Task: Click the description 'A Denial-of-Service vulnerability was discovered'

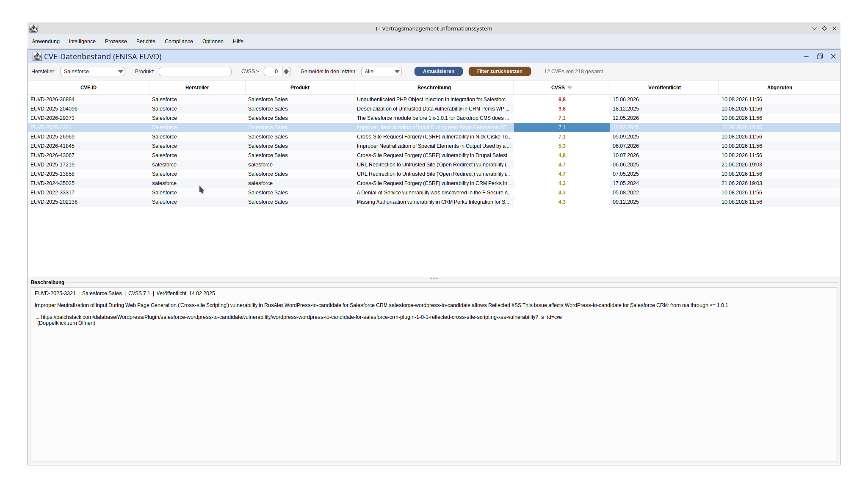Action: tap(434, 193)
